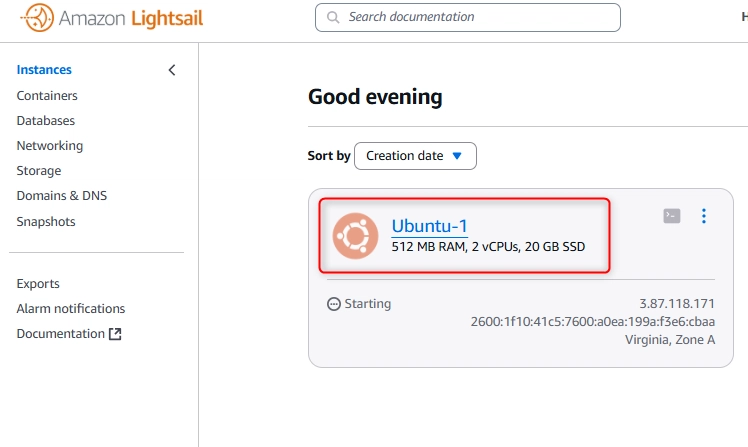Go to the Containers section

[47, 95]
